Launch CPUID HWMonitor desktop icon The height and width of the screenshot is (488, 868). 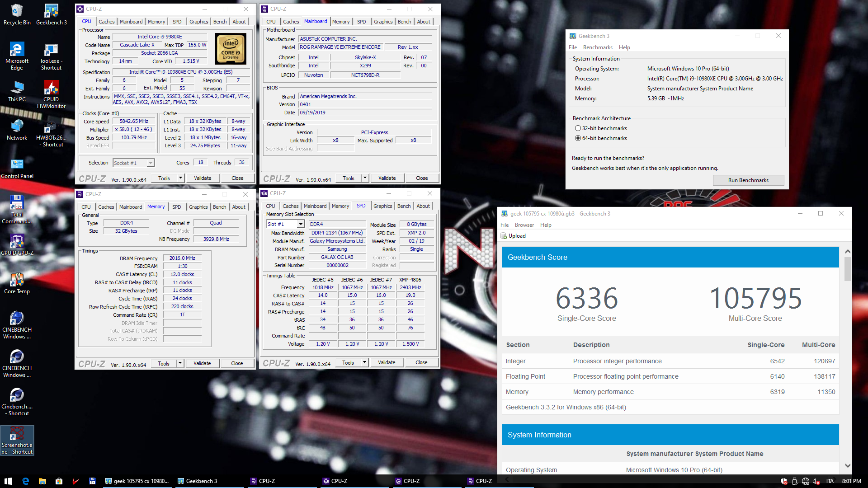[x=51, y=94]
